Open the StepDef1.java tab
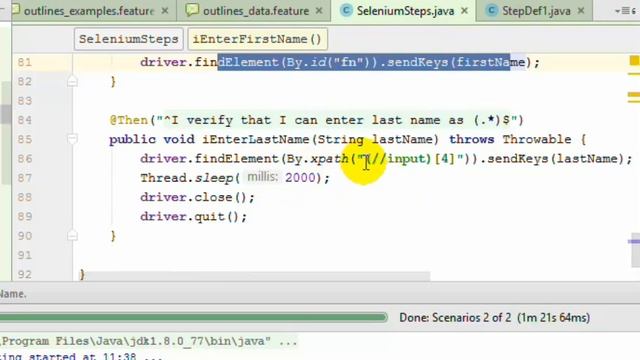 [x=536, y=11]
